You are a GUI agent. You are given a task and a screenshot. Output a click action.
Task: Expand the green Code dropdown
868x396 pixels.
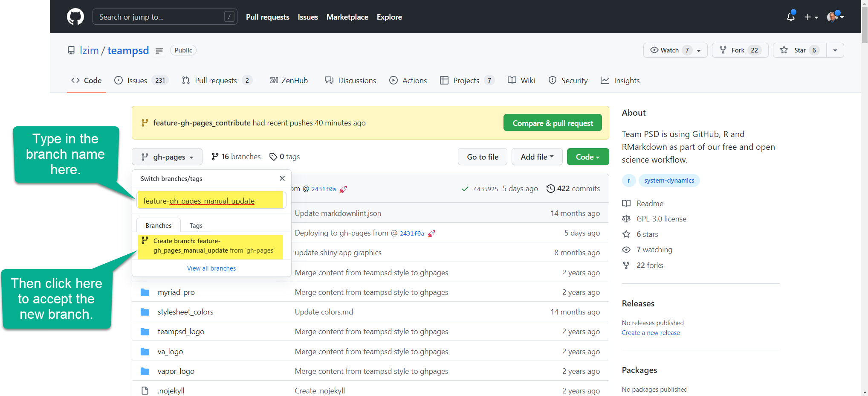coord(588,157)
